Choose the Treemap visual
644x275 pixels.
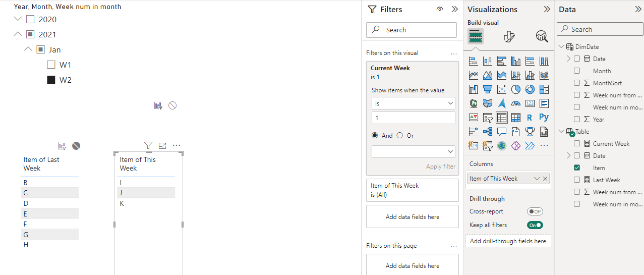pos(544,89)
